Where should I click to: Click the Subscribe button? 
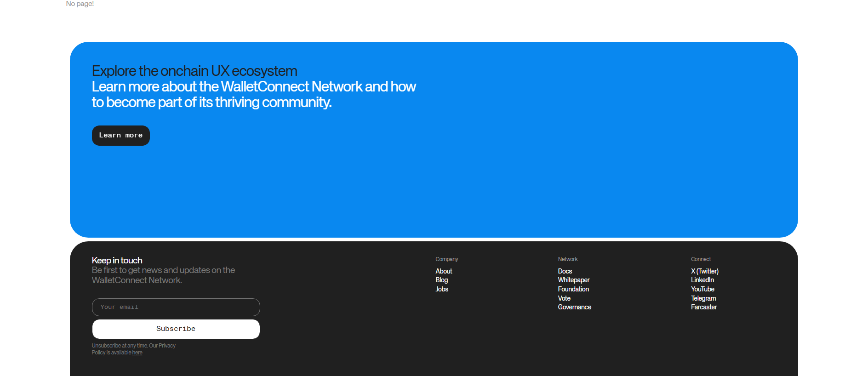[x=176, y=329]
